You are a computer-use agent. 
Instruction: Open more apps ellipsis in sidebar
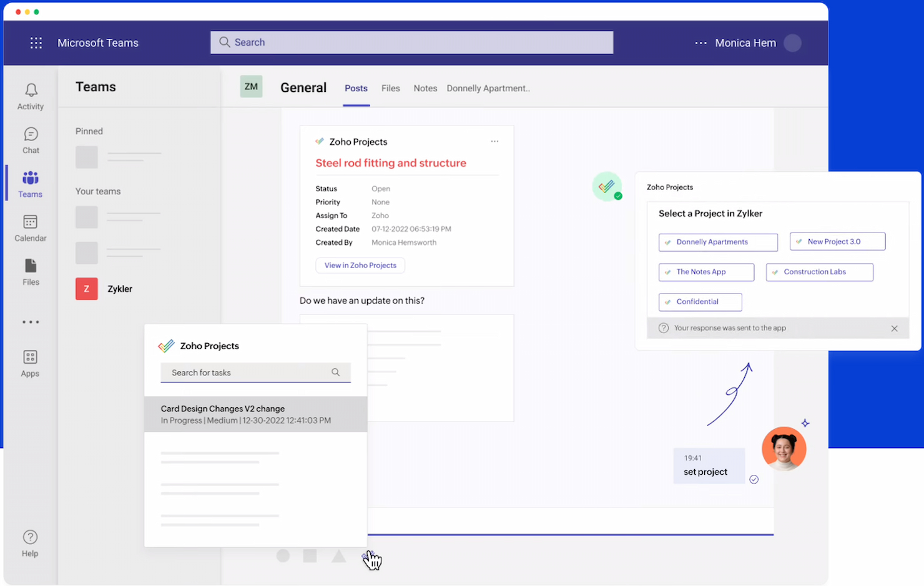point(31,322)
